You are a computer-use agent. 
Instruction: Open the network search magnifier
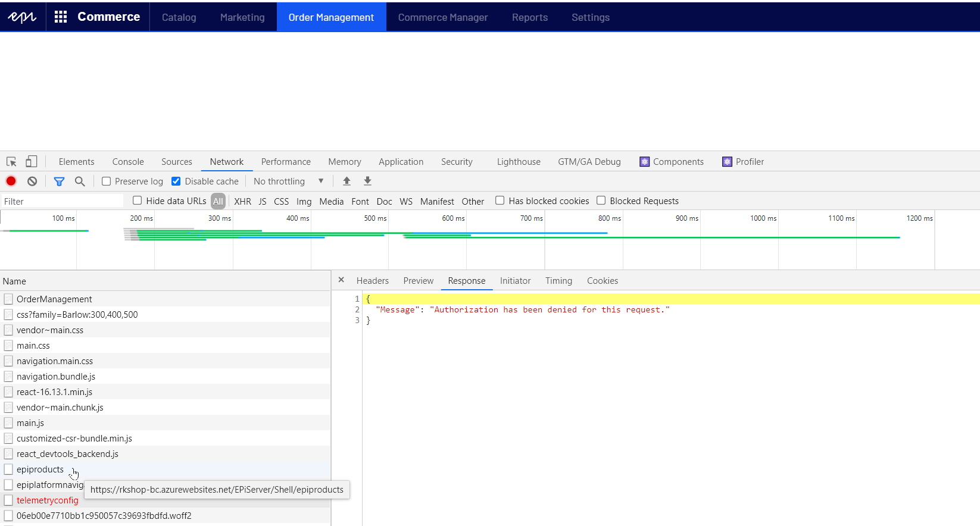point(80,181)
